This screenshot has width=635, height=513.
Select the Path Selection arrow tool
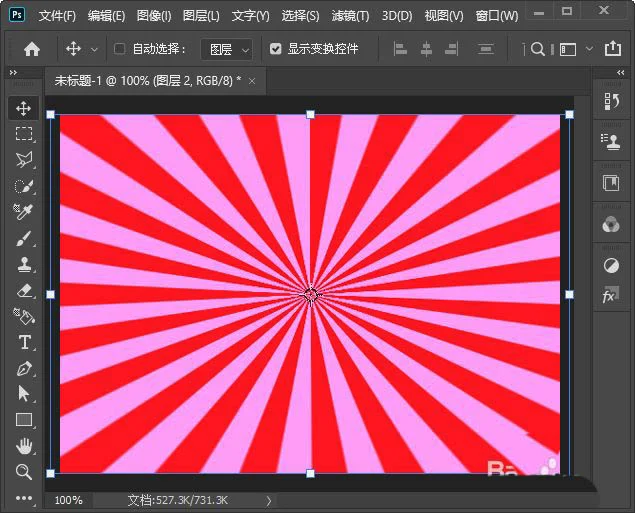click(x=23, y=394)
